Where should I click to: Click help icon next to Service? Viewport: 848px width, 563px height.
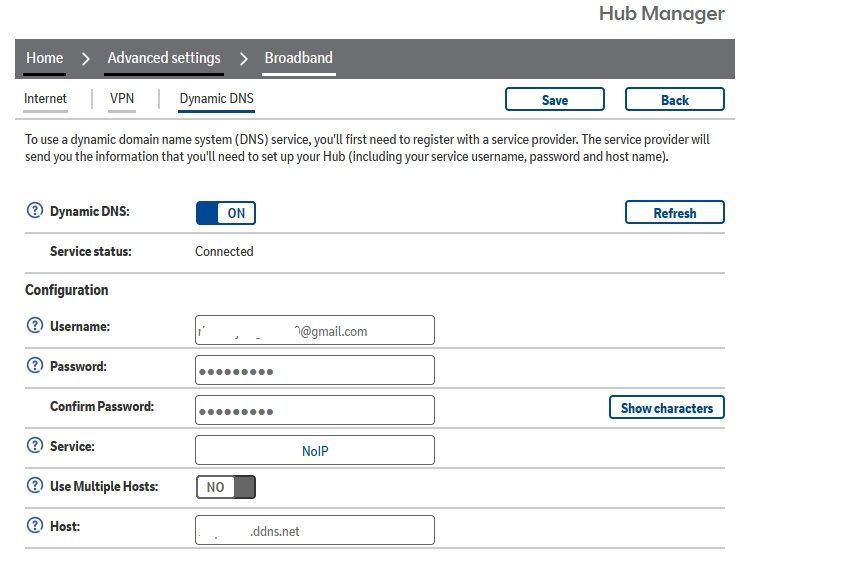click(x=35, y=446)
